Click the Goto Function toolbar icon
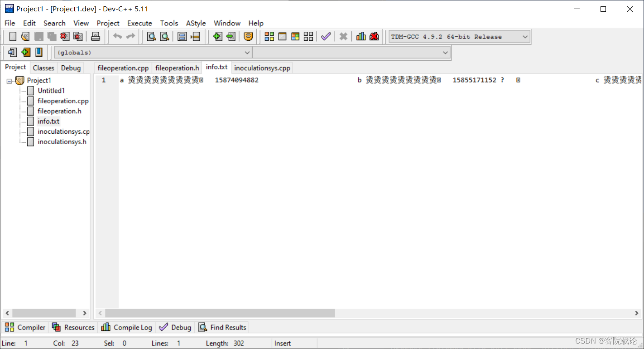This screenshot has height=349, width=644. tap(182, 36)
